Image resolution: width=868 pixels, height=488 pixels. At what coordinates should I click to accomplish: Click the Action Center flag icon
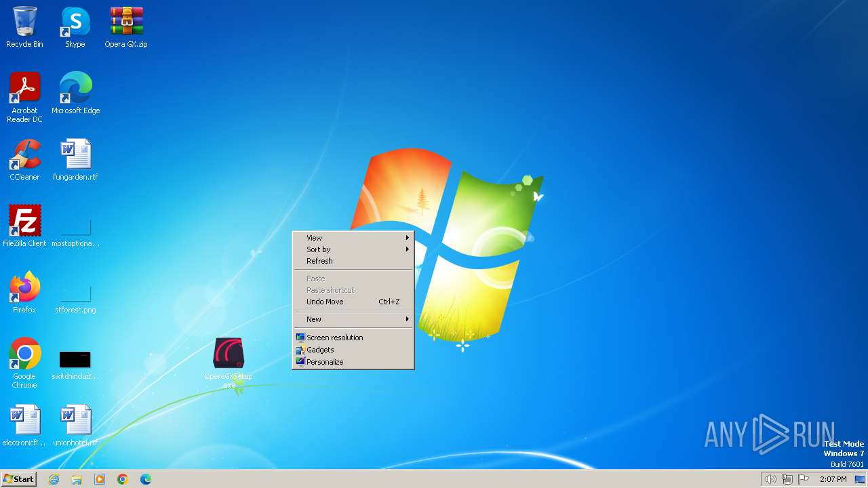pyautogui.click(x=804, y=479)
